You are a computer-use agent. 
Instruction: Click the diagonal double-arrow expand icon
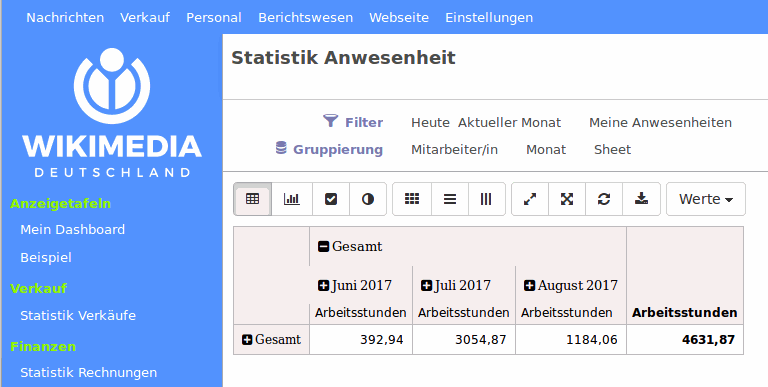click(530, 199)
